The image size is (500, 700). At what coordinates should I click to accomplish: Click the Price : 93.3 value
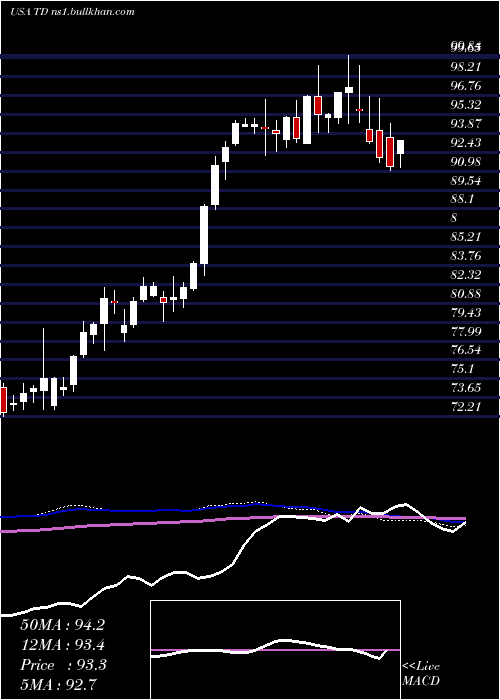(63, 665)
